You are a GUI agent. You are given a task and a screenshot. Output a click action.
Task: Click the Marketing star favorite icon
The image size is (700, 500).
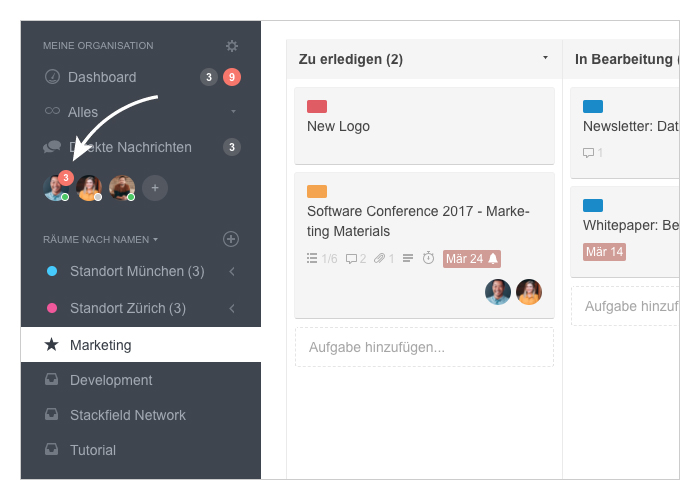[x=51, y=345]
